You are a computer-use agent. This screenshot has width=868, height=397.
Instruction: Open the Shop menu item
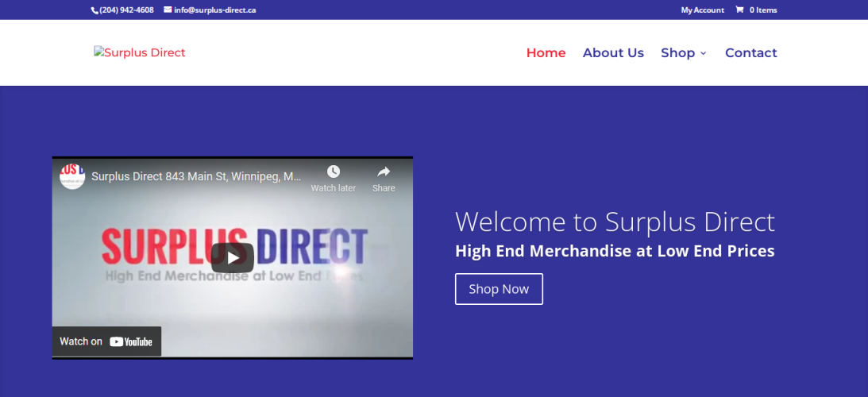[678, 52]
